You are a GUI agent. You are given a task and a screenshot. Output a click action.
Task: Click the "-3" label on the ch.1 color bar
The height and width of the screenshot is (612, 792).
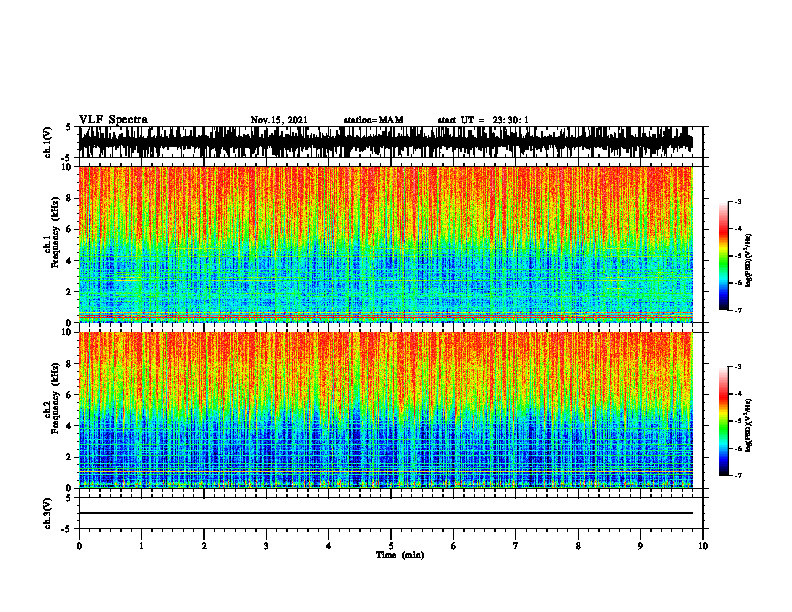738,201
